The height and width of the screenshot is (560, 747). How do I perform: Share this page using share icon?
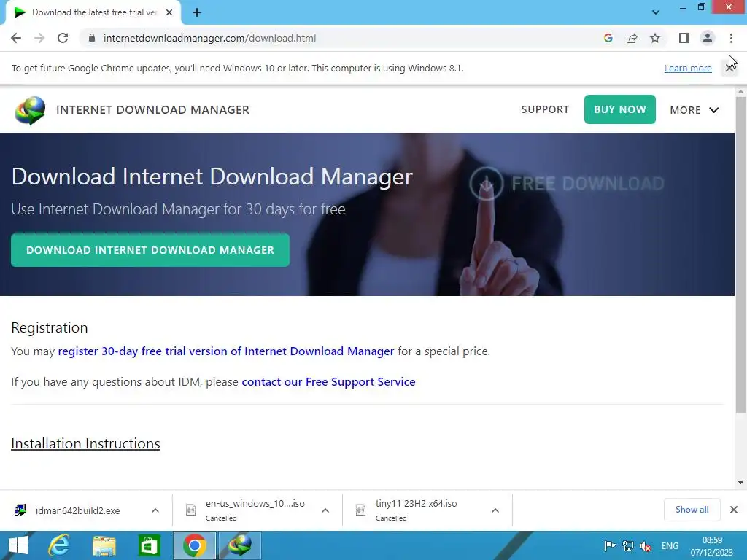[x=632, y=38]
